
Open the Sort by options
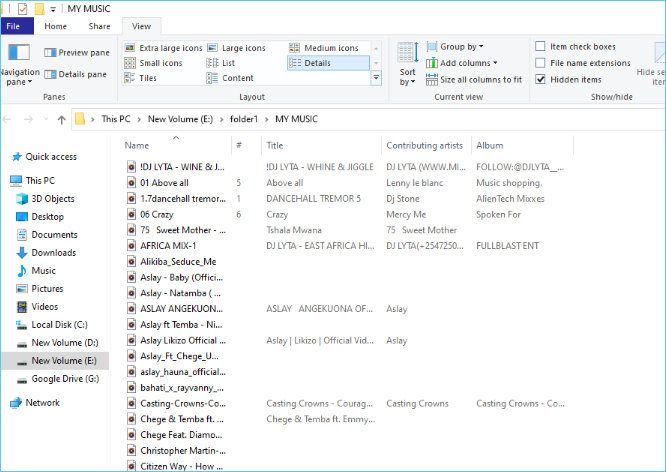pyautogui.click(x=408, y=65)
